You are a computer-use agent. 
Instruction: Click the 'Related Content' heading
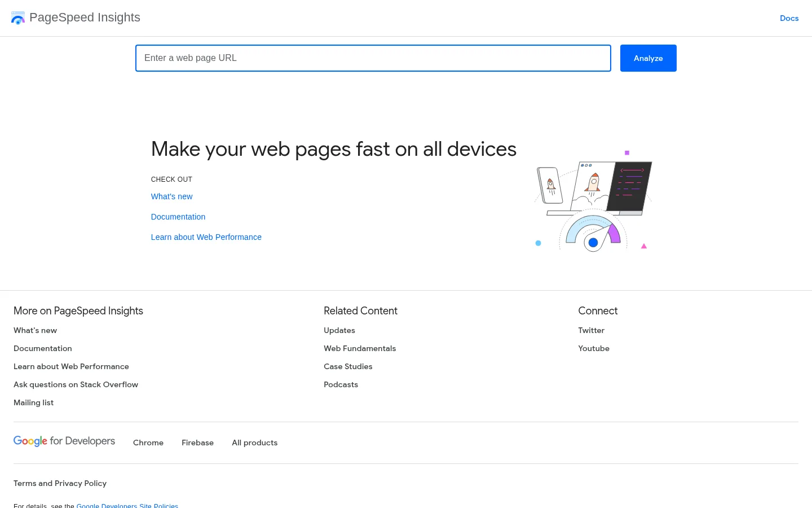[360, 311]
